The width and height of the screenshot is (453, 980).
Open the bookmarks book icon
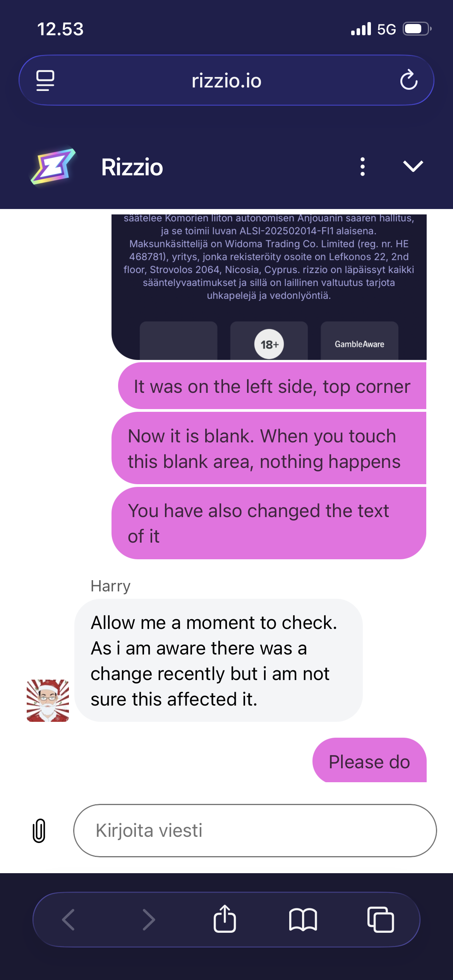tap(303, 919)
